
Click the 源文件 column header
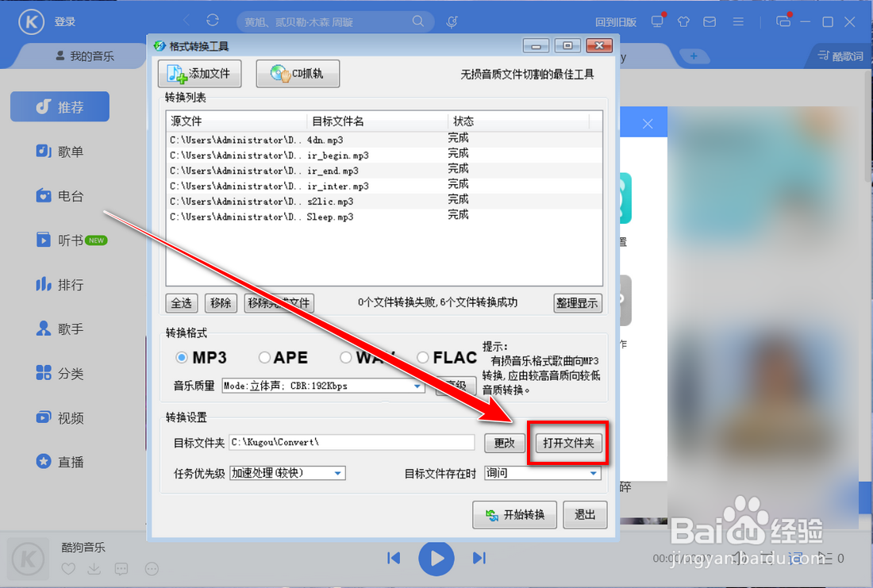(x=236, y=121)
